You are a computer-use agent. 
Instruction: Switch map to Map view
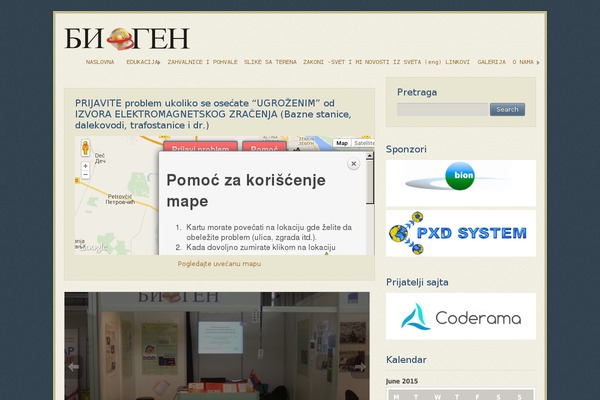[342, 143]
